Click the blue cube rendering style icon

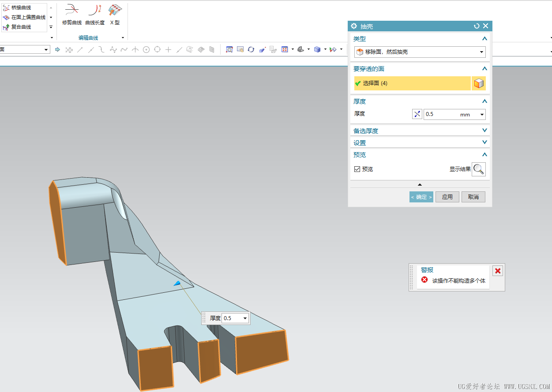[x=317, y=49]
